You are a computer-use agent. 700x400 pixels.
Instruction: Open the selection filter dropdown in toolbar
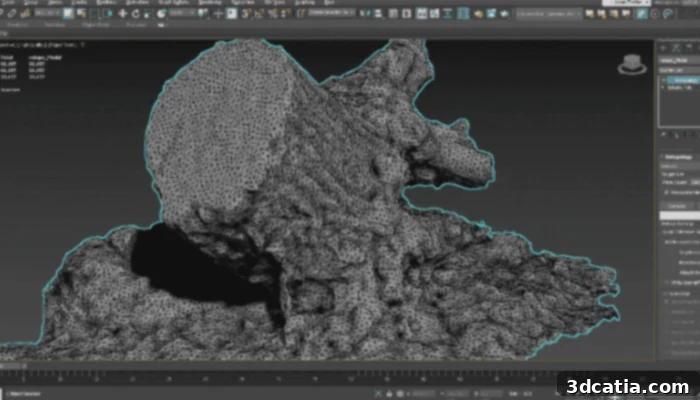coord(47,13)
